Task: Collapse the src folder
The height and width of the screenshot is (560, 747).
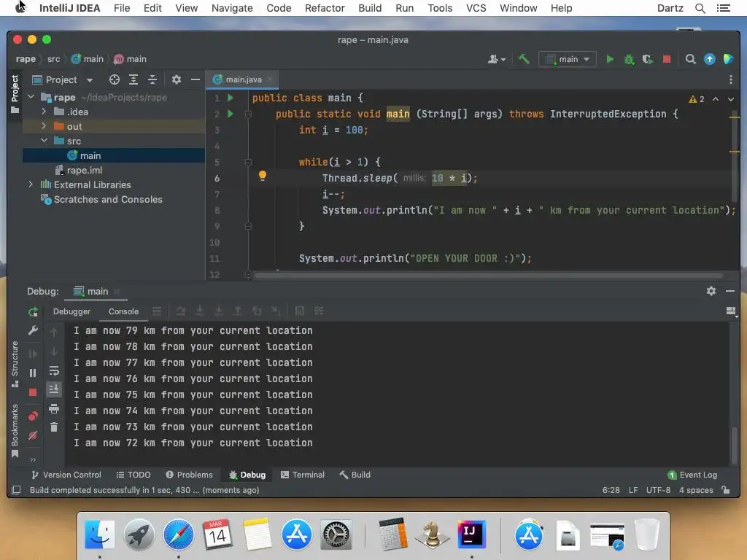Action: 44,141
